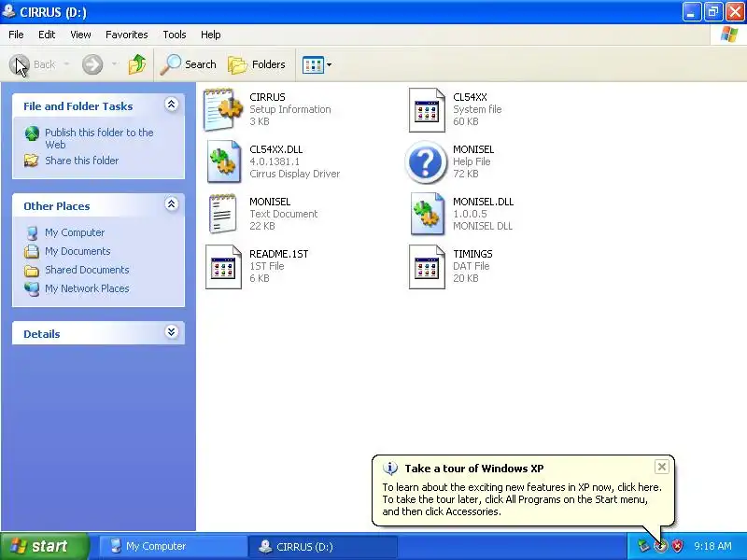Open the Start menu

(x=45, y=546)
